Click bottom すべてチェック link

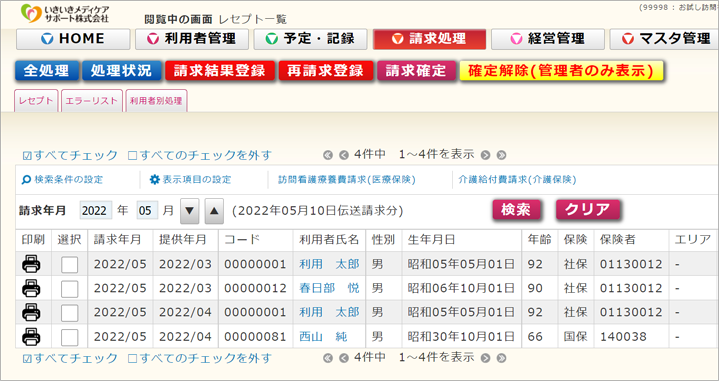70,359
